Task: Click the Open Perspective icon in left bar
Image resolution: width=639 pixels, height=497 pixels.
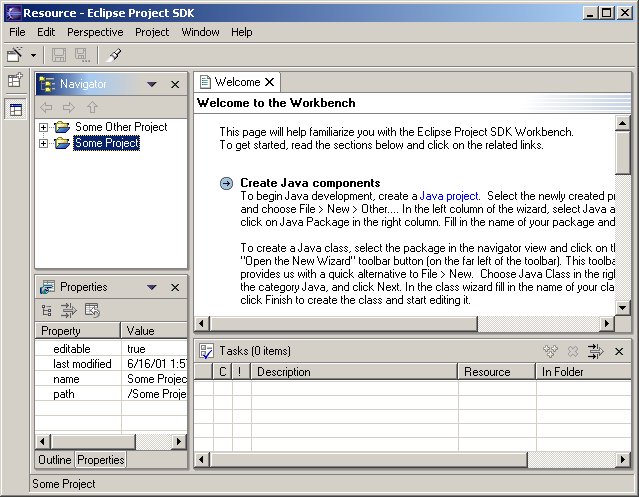Action: [15, 81]
